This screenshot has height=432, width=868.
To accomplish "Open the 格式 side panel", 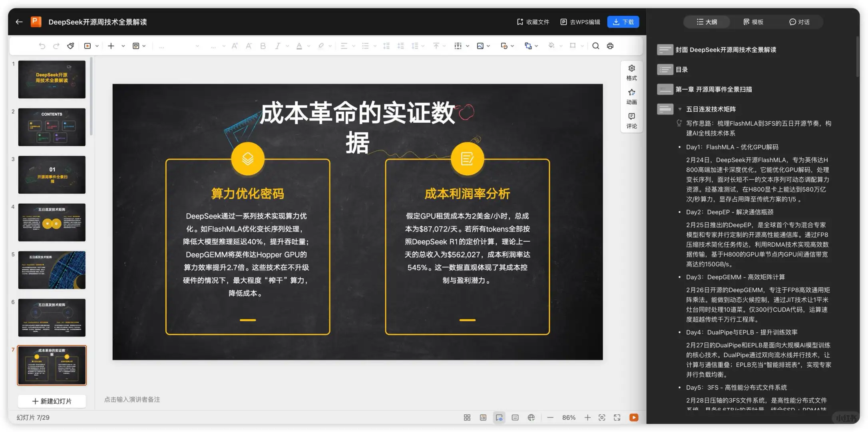I will pos(631,72).
